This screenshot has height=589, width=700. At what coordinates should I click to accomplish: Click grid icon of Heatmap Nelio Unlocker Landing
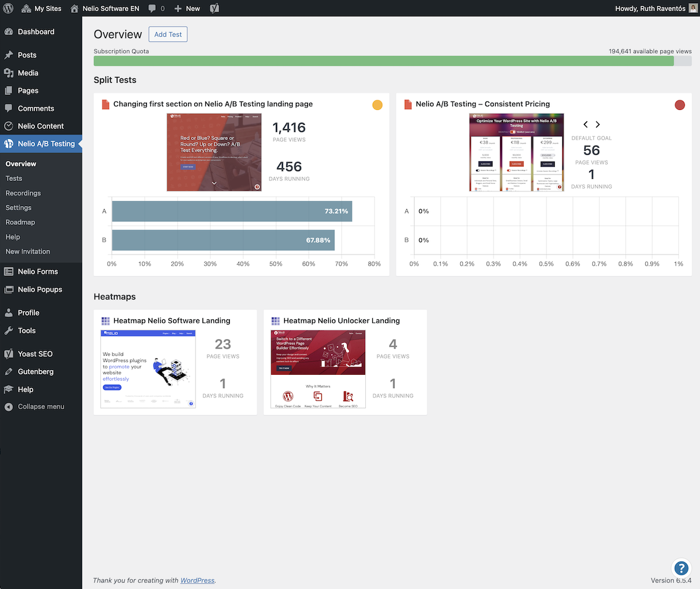(275, 321)
